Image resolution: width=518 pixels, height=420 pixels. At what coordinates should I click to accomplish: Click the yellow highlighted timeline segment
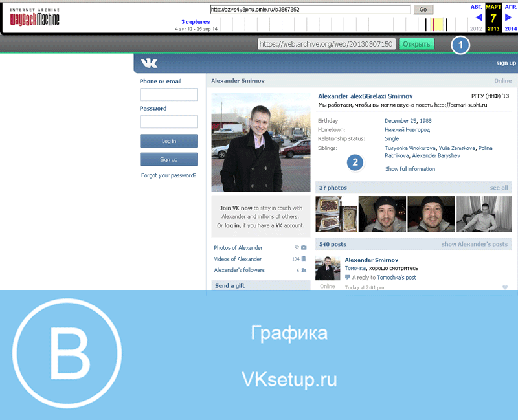click(x=438, y=25)
